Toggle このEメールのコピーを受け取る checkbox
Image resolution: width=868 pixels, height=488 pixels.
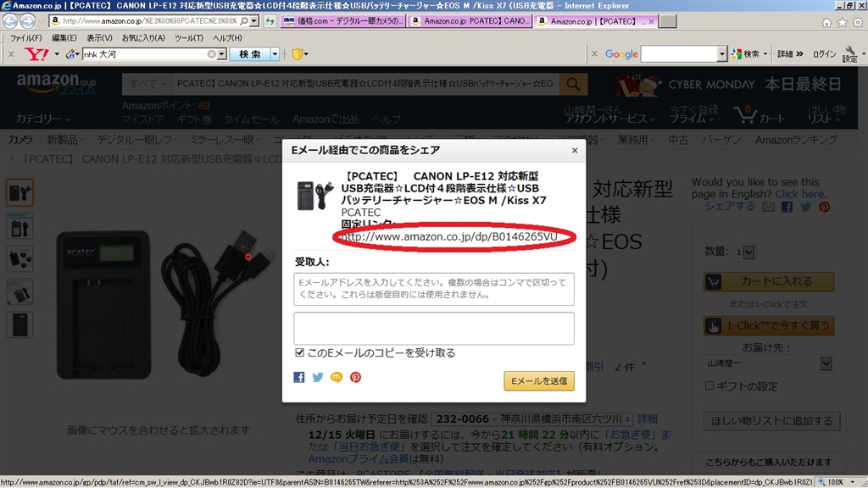coord(299,352)
